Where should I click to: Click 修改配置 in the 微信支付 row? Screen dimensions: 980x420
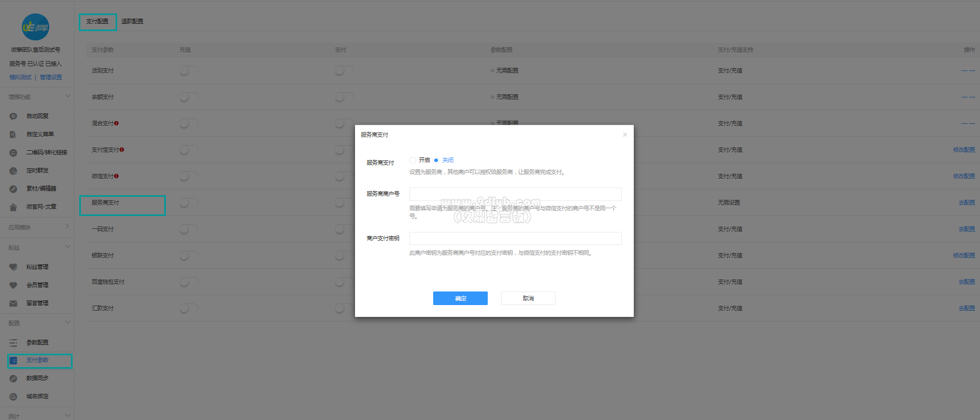964,176
